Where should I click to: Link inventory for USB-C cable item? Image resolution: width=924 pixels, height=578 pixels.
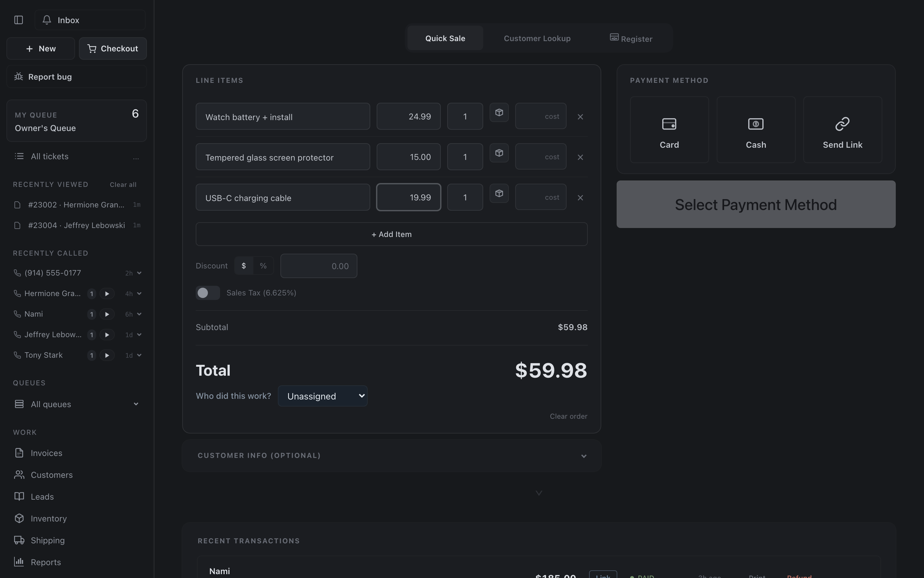[499, 193]
